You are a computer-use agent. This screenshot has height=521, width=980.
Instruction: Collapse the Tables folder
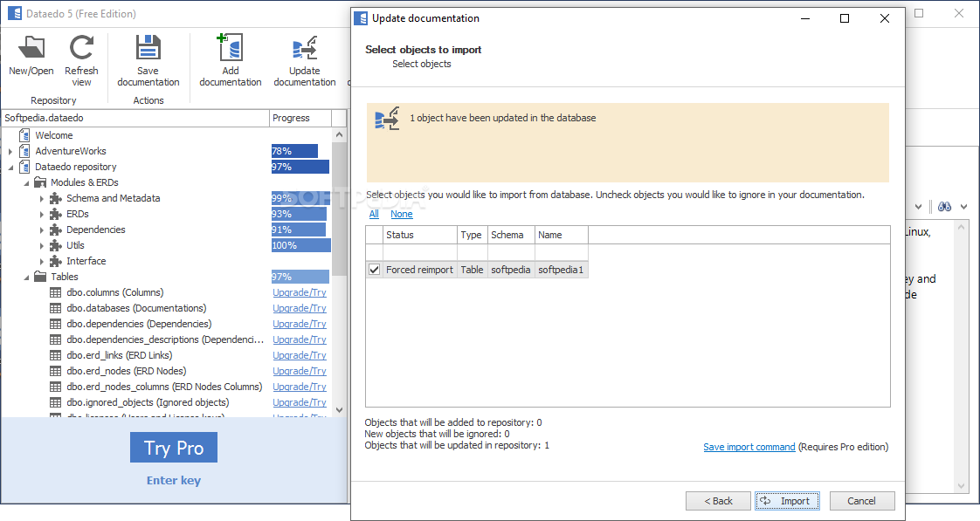(26, 277)
